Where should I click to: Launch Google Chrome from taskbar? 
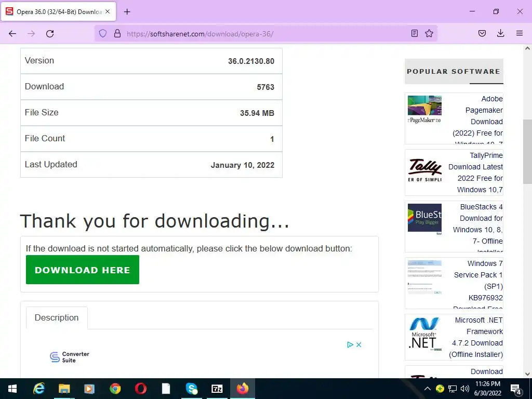(x=115, y=389)
